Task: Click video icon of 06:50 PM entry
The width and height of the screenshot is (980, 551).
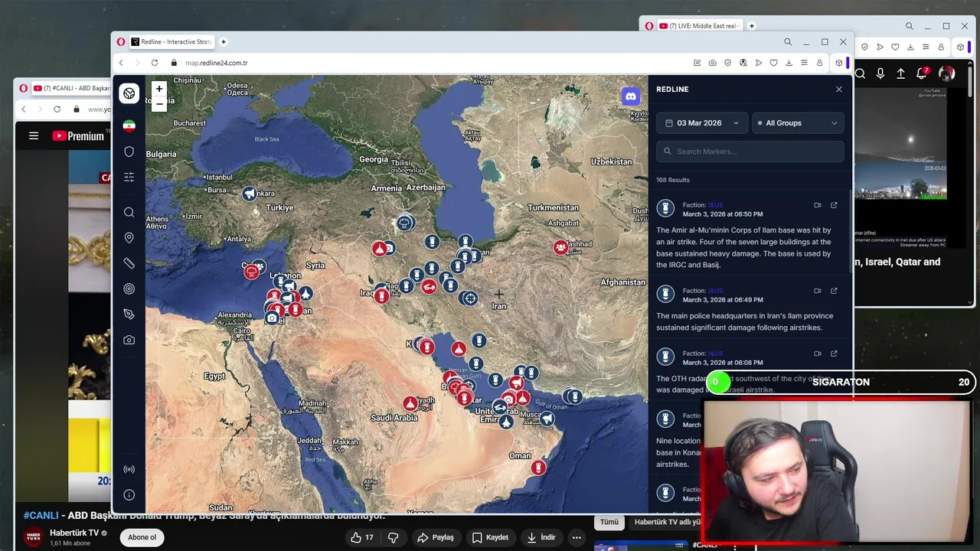Action: point(818,205)
